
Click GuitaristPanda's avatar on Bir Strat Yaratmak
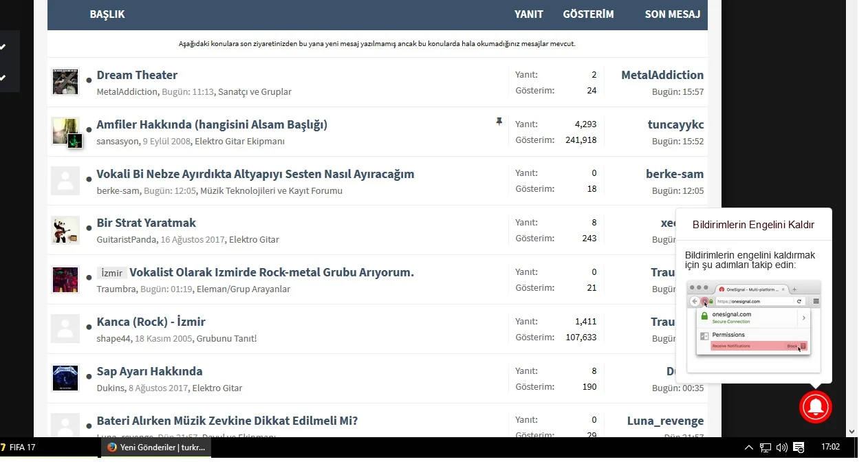click(x=65, y=230)
